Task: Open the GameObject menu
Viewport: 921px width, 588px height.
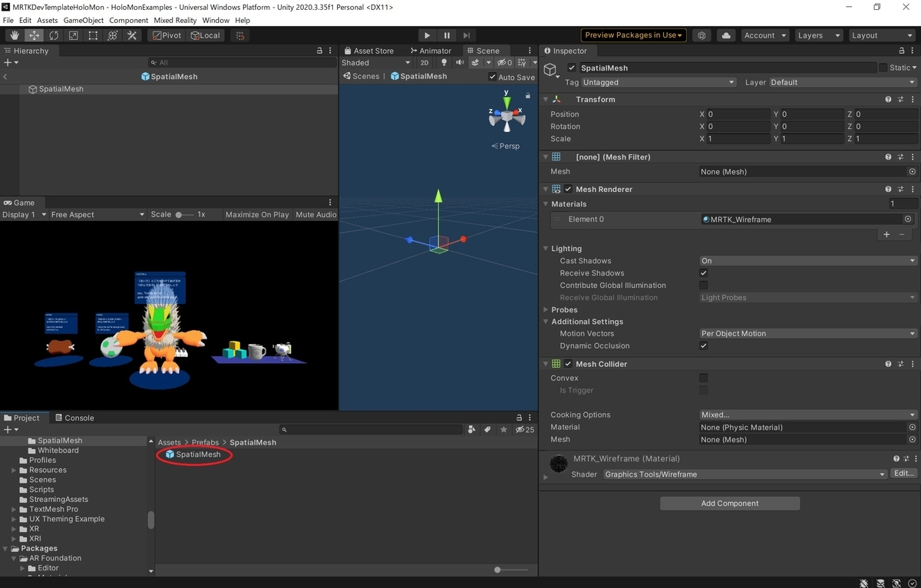Action: (x=83, y=21)
